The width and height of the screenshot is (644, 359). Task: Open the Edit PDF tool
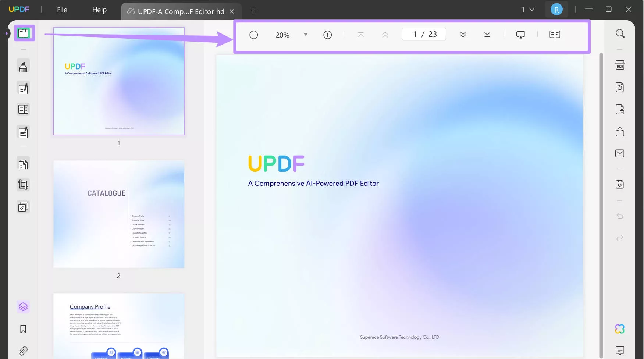pos(23,88)
